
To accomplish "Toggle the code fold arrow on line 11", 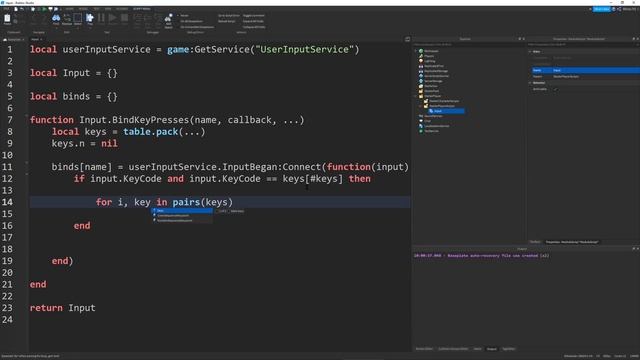I will click(27, 163).
